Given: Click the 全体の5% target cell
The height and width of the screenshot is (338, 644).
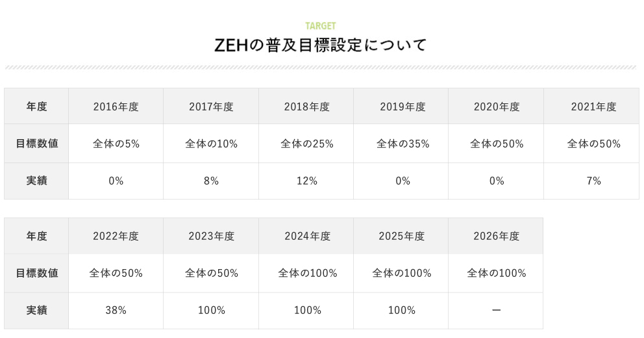Looking at the screenshot, I should click(x=116, y=144).
